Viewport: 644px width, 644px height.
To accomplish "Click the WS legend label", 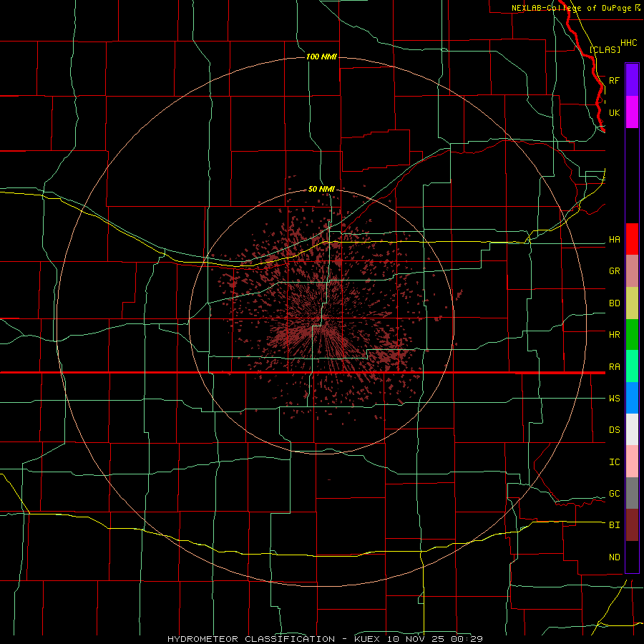I will pos(614,399).
